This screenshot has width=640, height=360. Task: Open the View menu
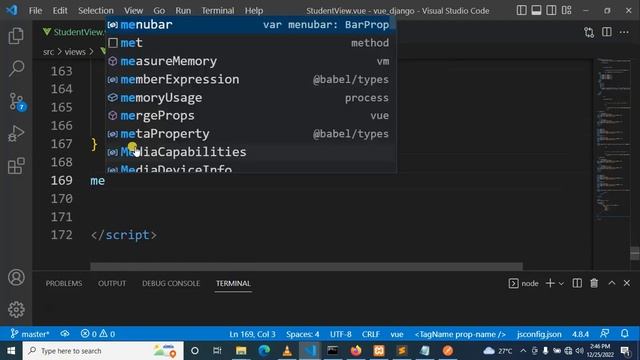click(x=133, y=11)
